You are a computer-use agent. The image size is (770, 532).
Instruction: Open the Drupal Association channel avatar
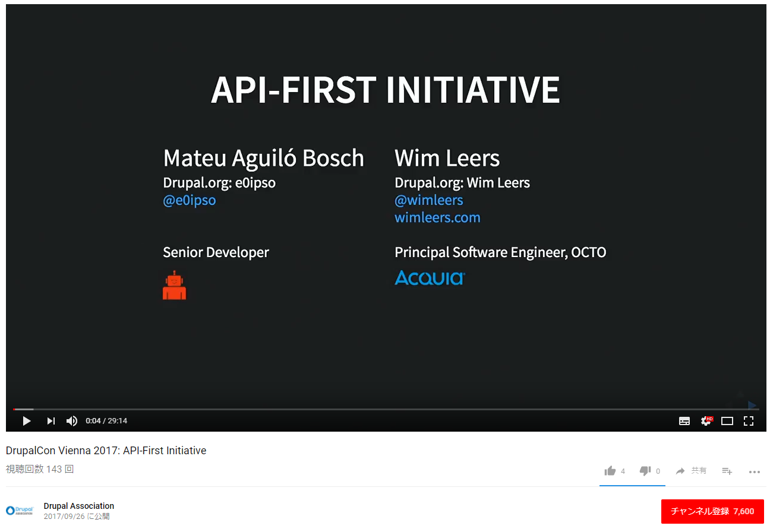pos(20,511)
